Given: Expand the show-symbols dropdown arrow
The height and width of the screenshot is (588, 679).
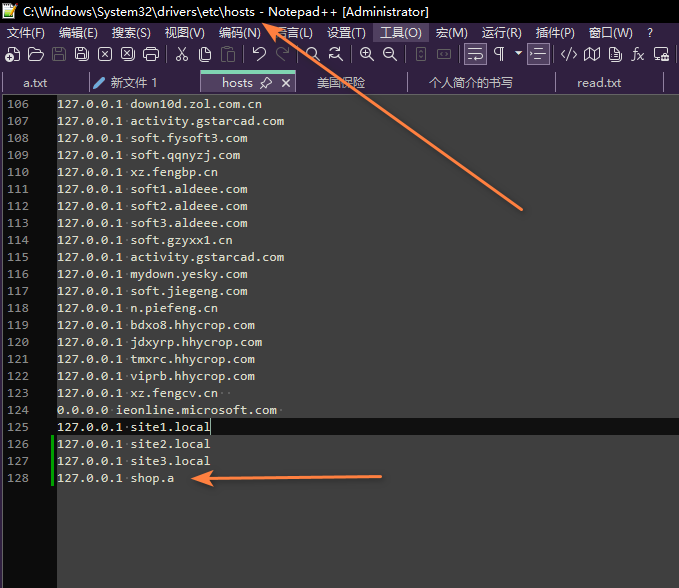Looking at the screenshot, I should point(518,54).
